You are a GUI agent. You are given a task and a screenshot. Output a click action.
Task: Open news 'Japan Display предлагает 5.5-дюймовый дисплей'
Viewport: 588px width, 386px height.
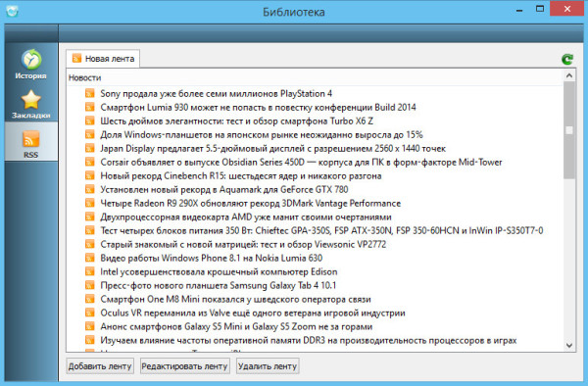[x=272, y=148]
